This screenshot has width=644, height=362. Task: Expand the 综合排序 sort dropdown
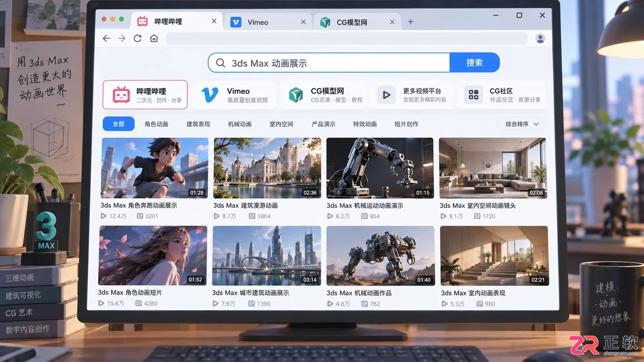521,124
